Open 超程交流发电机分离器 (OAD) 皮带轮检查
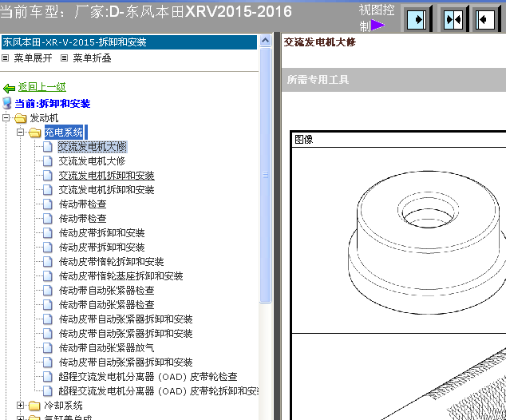Viewport: 506px width, 420px height. 148,376
